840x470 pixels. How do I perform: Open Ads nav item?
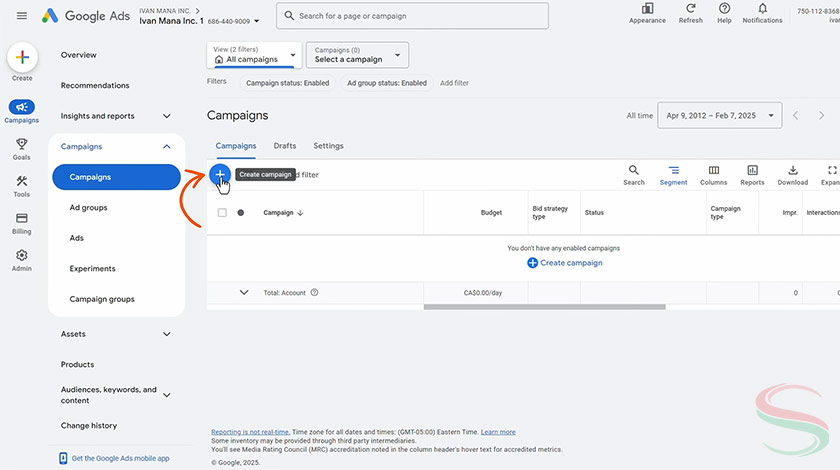point(77,238)
